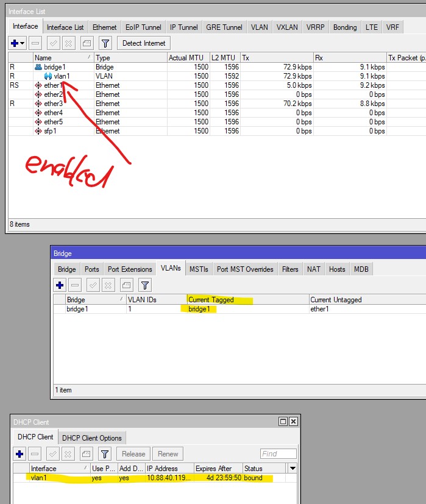Open the GRE Tunnel tab
426x504 pixels.
[224, 27]
